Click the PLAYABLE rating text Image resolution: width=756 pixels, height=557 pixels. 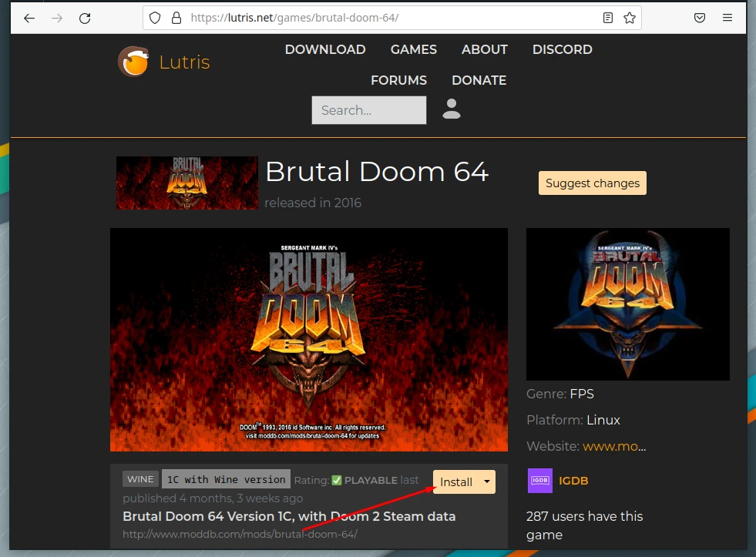pyautogui.click(x=371, y=481)
